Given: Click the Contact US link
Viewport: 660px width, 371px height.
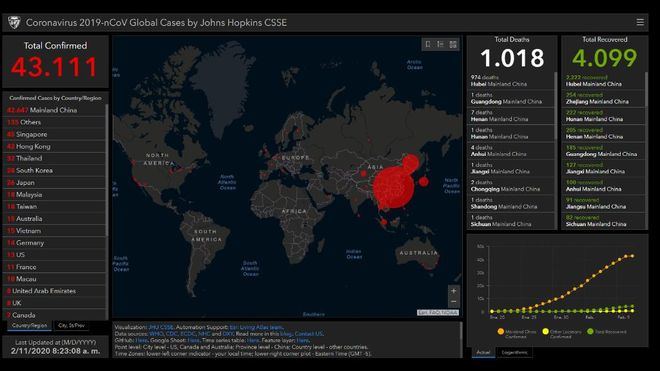Looking at the screenshot, I should [309, 334].
